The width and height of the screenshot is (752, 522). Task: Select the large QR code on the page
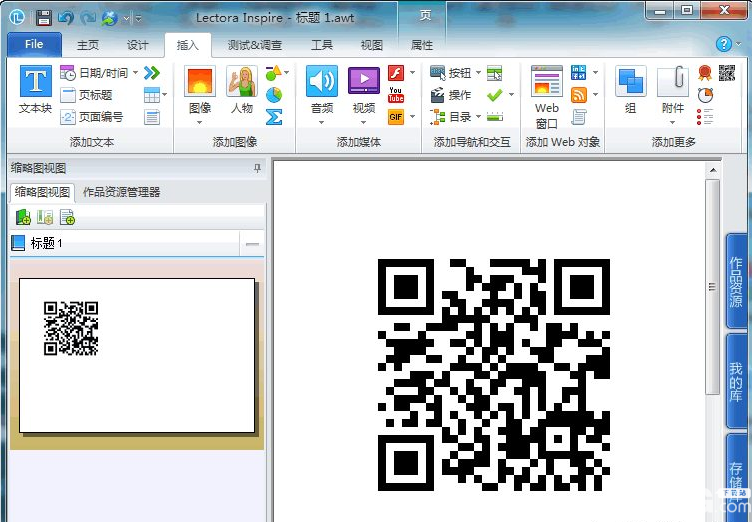pyautogui.click(x=494, y=375)
